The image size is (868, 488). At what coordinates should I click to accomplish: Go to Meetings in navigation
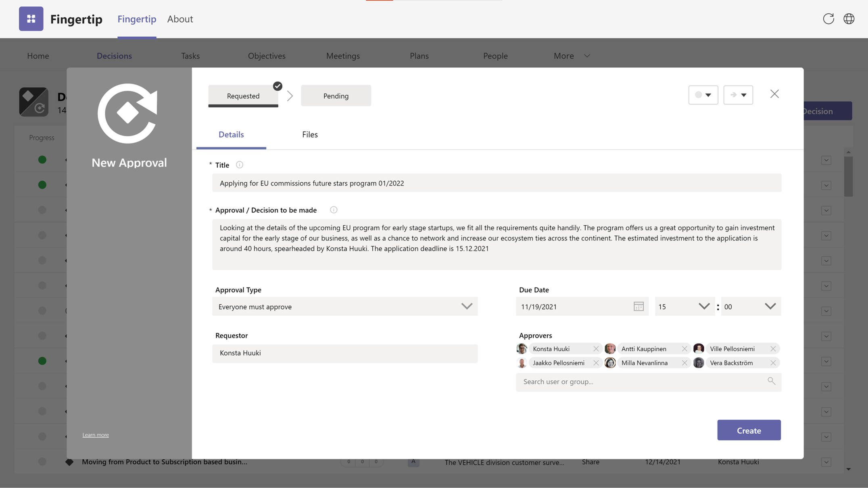click(343, 56)
